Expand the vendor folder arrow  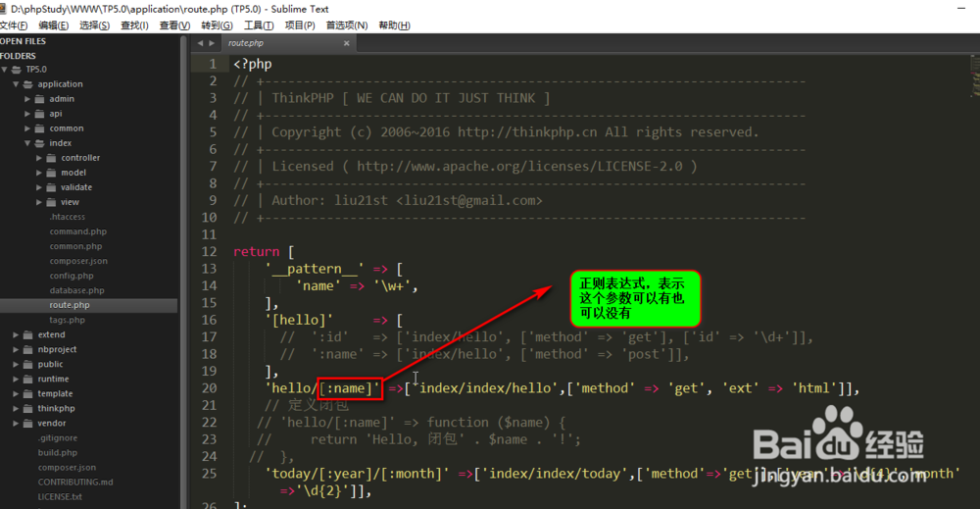pyautogui.click(x=16, y=424)
